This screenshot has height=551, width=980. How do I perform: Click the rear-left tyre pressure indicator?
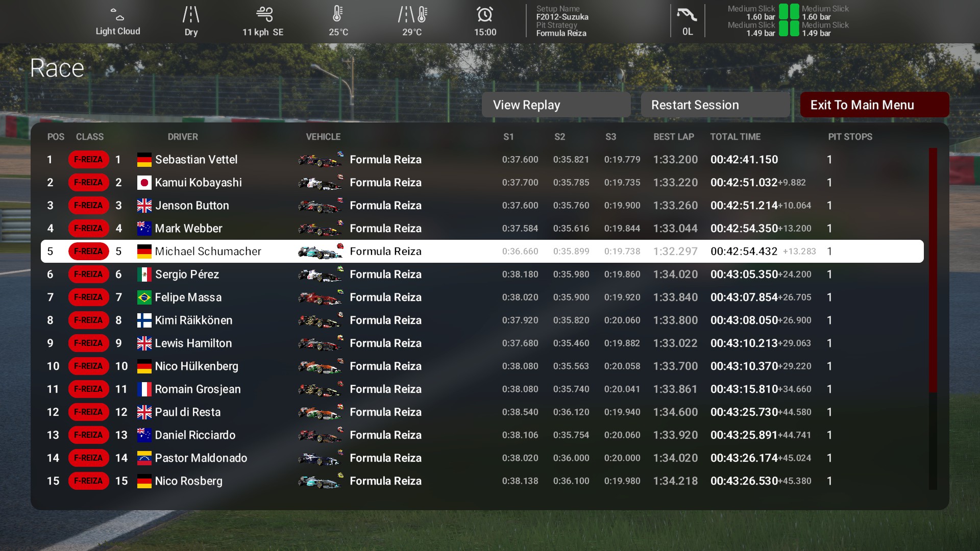[783, 29]
